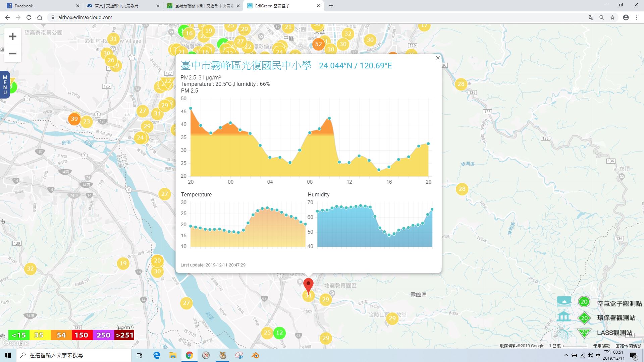This screenshot has height=362, width=644.
Task: Click the EPA station building legend icon
Action: pyautogui.click(x=564, y=317)
